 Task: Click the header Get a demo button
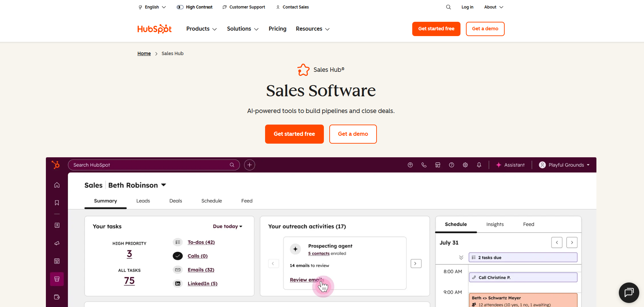pyautogui.click(x=485, y=29)
